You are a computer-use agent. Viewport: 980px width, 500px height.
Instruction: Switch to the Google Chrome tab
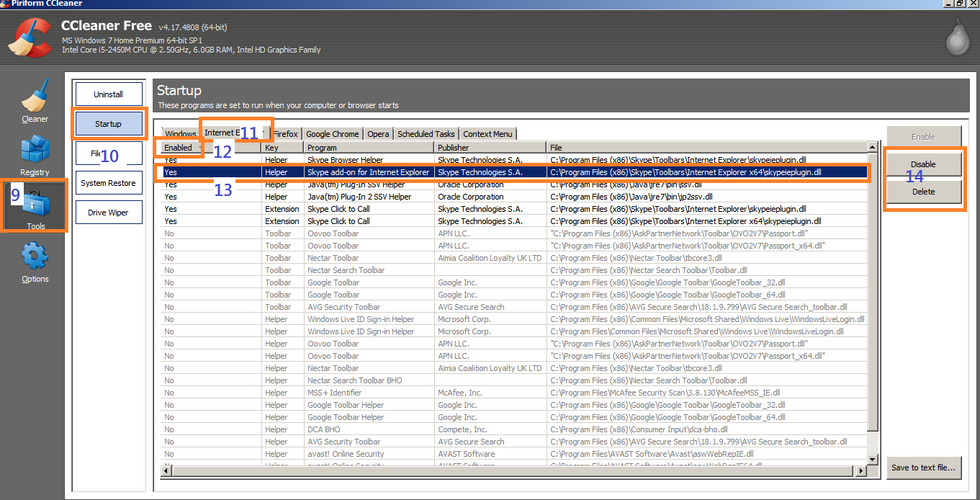pos(332,134)
